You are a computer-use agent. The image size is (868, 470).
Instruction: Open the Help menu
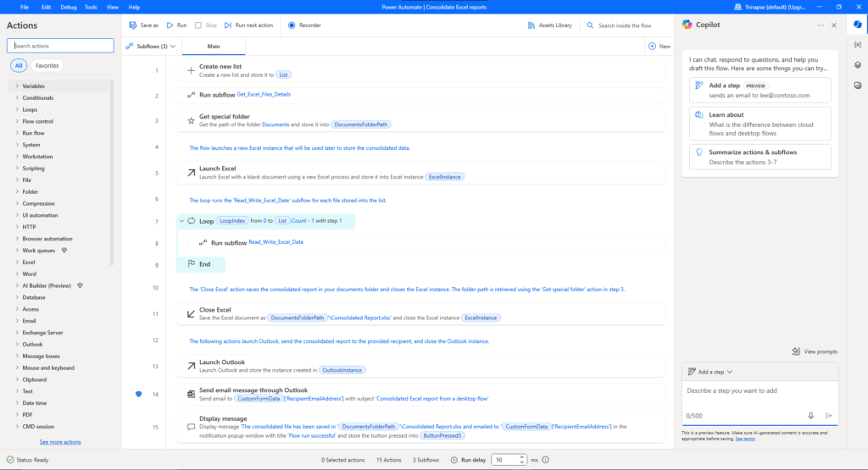(x=134, y=7)
